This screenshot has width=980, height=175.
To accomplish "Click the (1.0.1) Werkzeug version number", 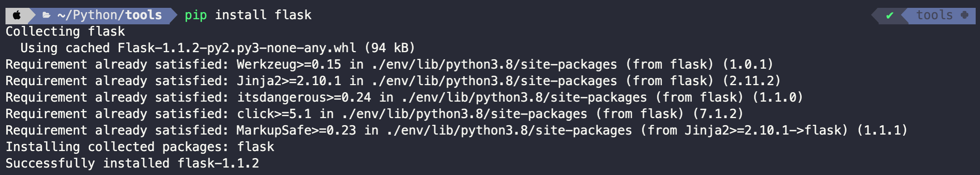I will click(748, 64).
